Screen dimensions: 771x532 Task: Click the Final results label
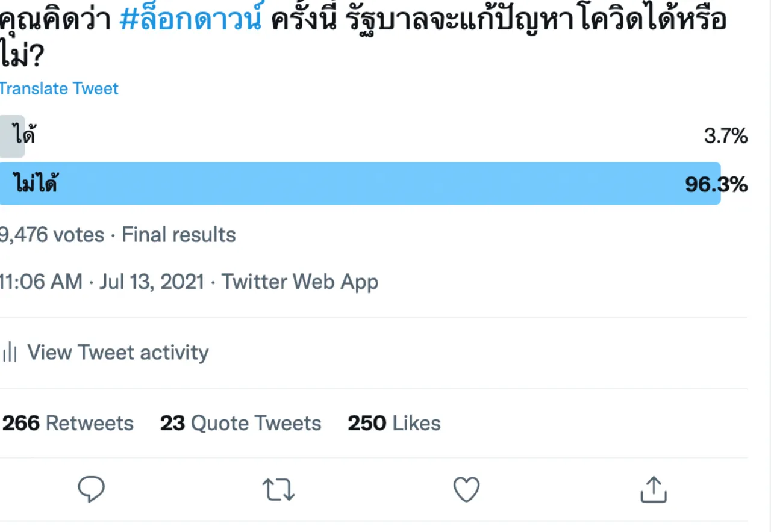click(x=179, y=235)
